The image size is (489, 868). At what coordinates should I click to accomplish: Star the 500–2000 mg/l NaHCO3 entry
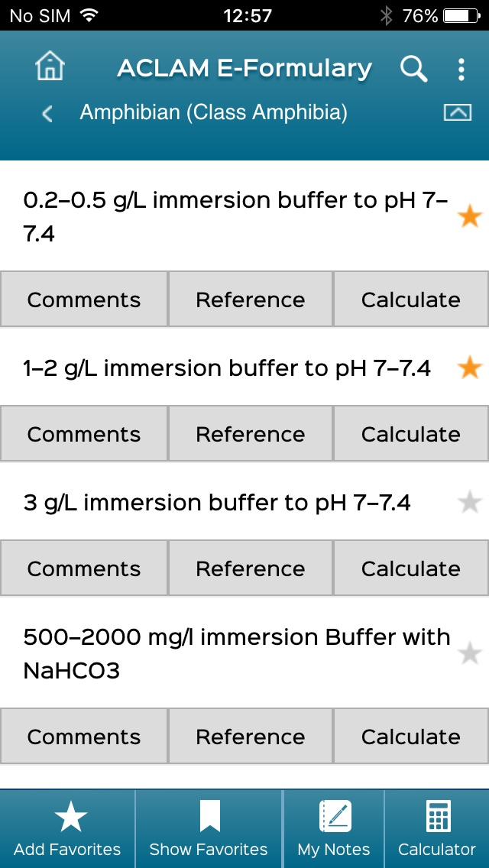469,654
